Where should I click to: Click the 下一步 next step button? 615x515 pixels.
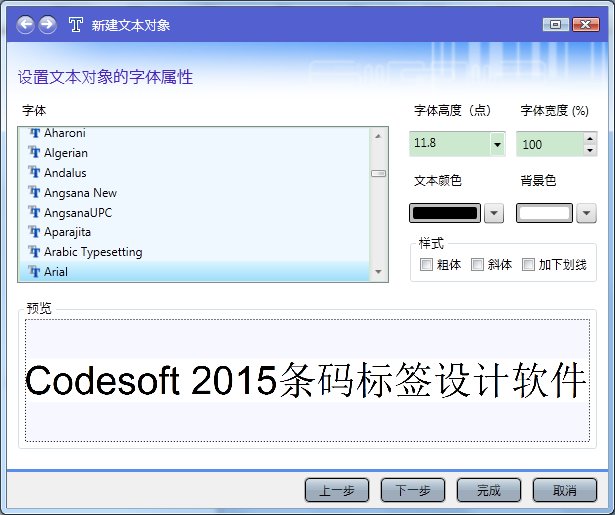[413, 490]
